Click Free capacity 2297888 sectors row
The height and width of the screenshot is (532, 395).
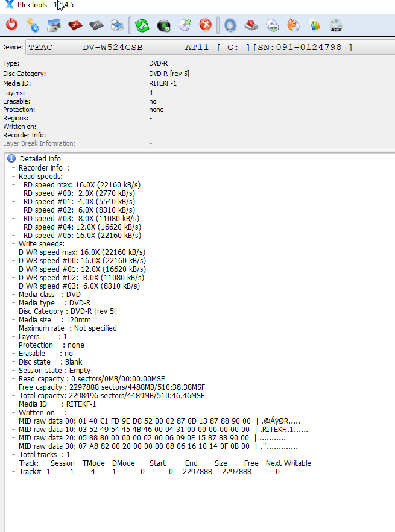112,387
